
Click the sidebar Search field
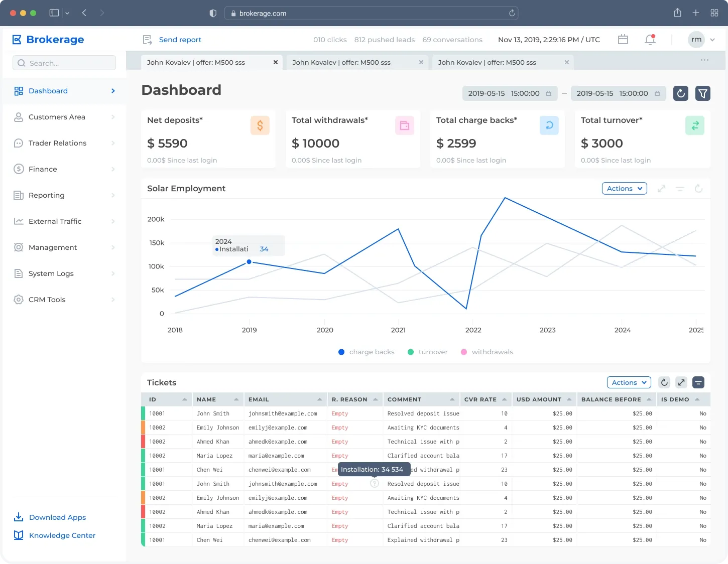pyautogui.click(x=64, y=63)
